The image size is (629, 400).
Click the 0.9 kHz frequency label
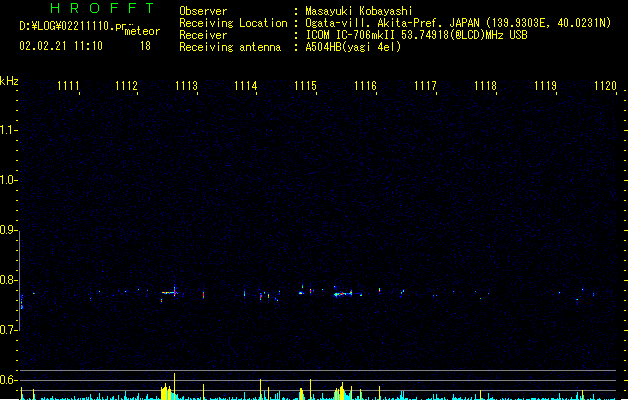pos(8,230)
